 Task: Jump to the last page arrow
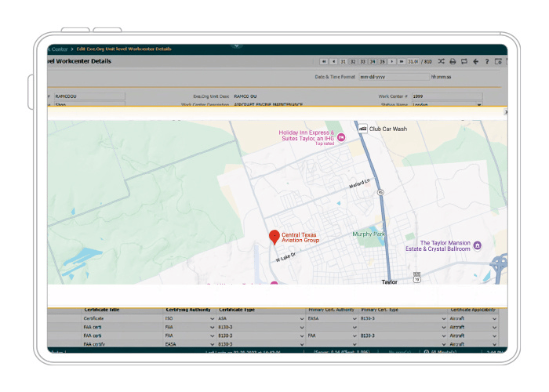(x=402, y=61)
